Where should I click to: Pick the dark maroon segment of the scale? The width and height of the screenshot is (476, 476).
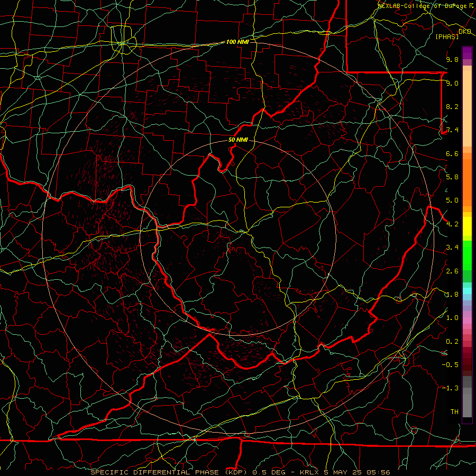point(467,361)
